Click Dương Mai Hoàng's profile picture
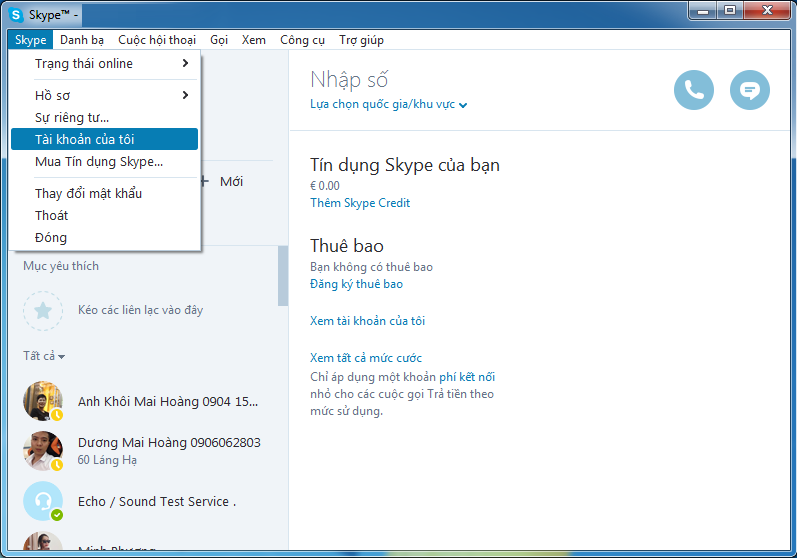The width and height of the screenshot is (797, 558). pos(43,451)
